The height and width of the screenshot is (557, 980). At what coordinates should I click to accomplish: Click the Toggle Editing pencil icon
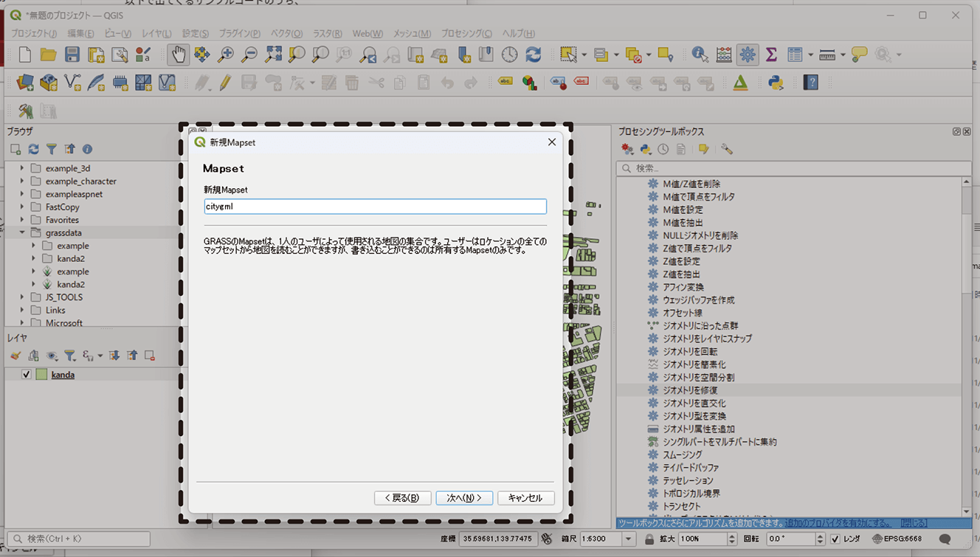(x=225, y=83)
